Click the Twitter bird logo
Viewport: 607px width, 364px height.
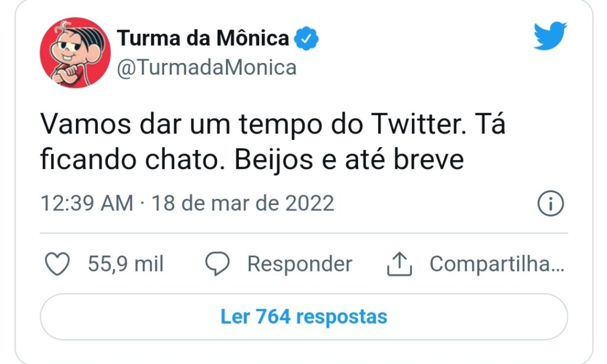(550, 36)
